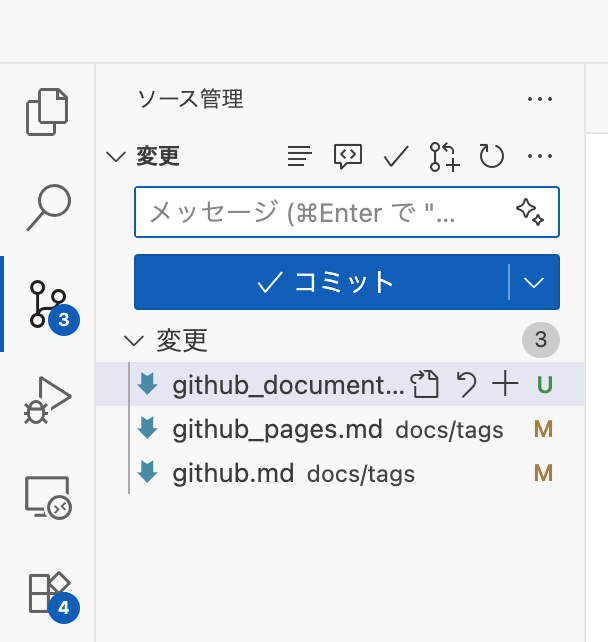Open Run and Debug view
Viewport: 608px width, 642px height.
pyautogui.click(x=47, y=400)
